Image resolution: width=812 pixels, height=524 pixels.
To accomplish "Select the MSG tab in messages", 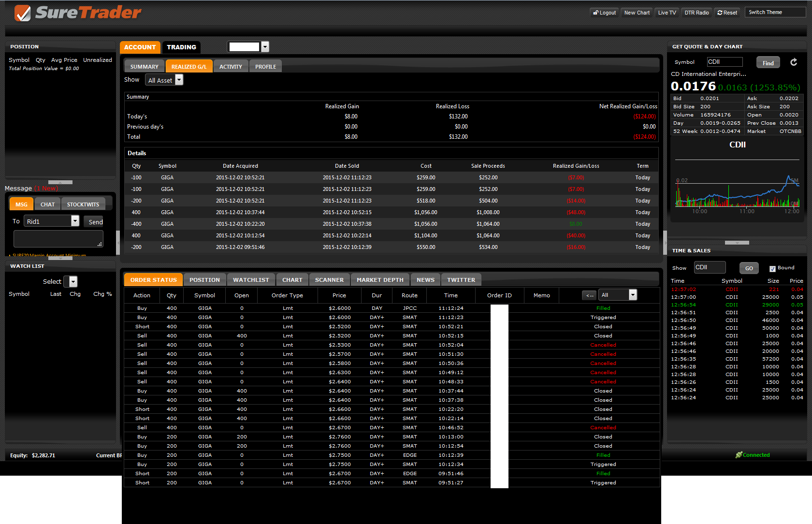I will click(21, 204).
